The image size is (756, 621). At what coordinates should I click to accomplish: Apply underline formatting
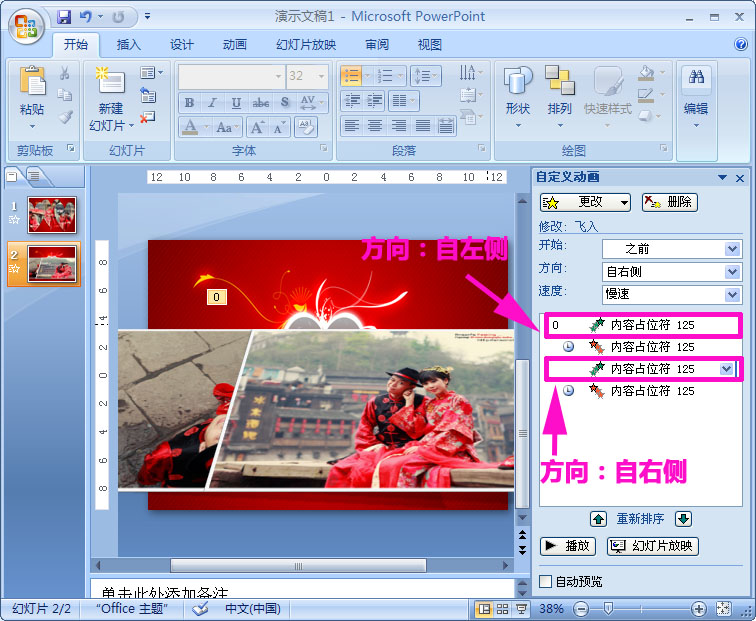[236, 102]
